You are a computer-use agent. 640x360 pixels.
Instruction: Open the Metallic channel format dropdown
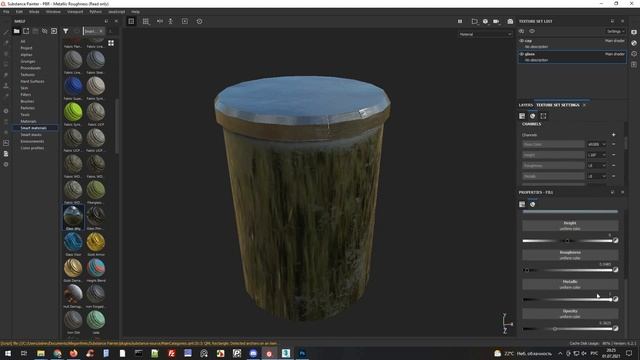(x=596, y=176)
